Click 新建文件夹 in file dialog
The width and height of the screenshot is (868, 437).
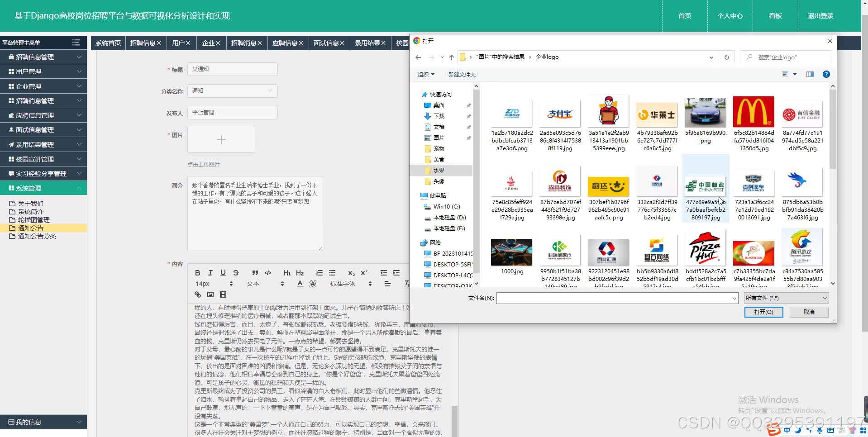tap(462, 74)
